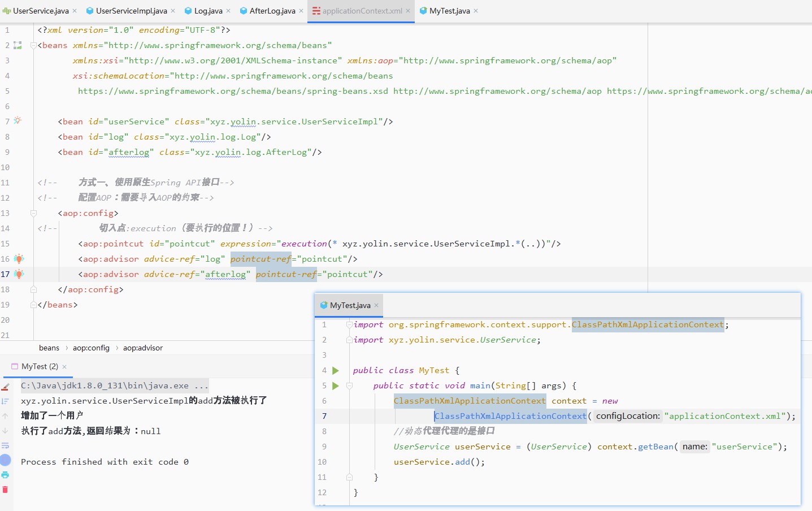Click the up arrow in run toolbar
This screenshot has width=812, height=511.
5,416
